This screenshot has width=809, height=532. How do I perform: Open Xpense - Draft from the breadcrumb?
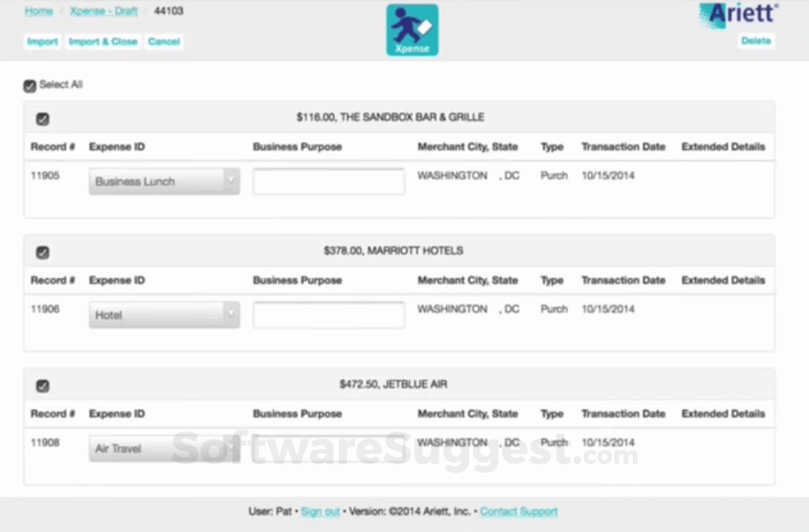(x=103, y=10)
